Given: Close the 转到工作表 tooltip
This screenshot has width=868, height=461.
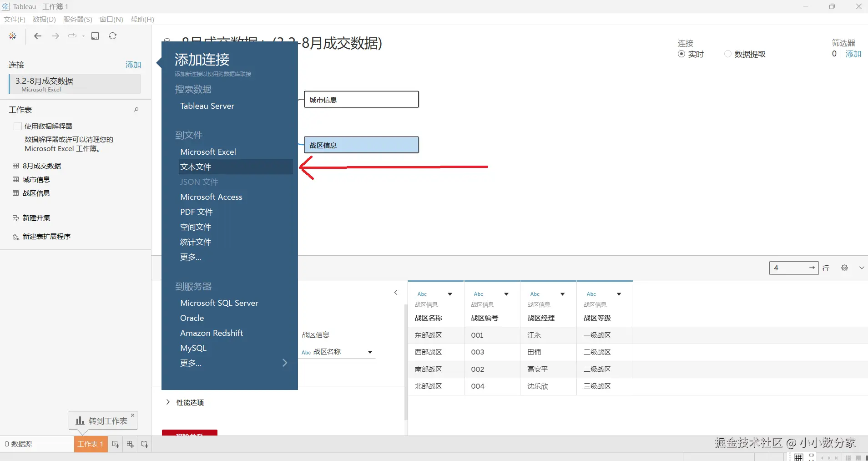Looking at the screenshot, I should (x=133, y=415).
